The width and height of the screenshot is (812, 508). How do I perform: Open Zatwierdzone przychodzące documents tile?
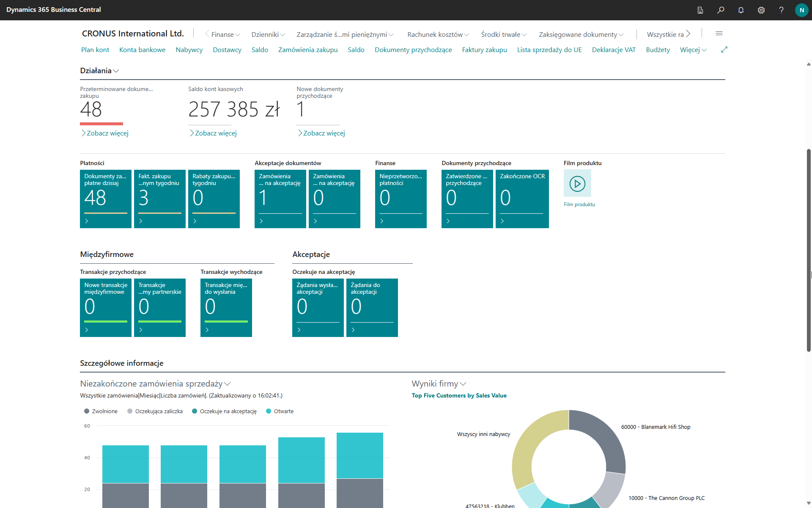tap(467, 199)
